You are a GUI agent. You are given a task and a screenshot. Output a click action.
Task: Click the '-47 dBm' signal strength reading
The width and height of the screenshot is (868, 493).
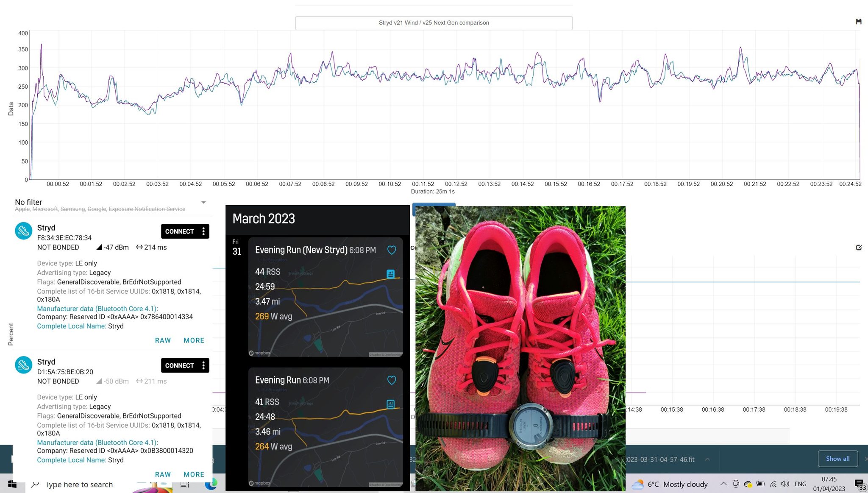[113, 247]
